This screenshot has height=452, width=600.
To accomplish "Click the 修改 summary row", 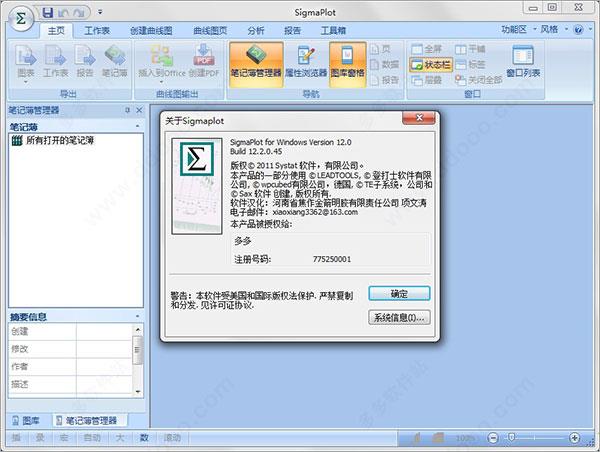I will pyautogui.click(x=70, y=349).
